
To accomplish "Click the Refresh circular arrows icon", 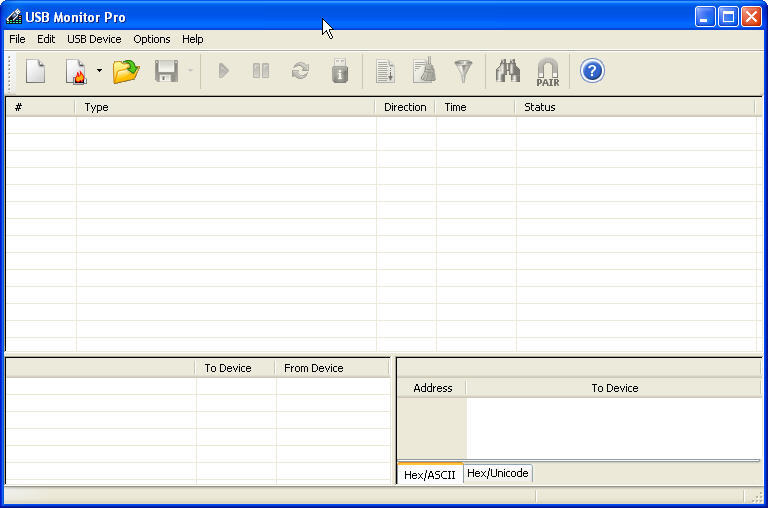I will point(300,71).
